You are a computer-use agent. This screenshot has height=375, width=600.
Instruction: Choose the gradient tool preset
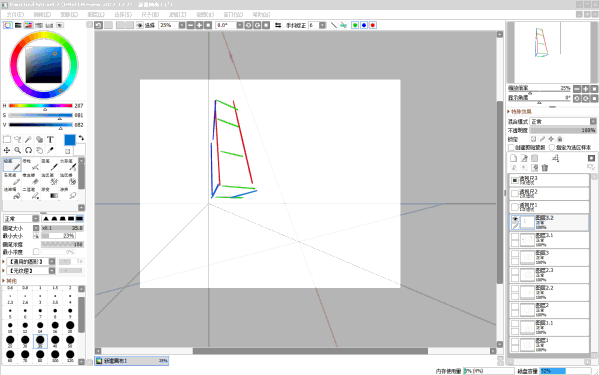click(49, 193)
